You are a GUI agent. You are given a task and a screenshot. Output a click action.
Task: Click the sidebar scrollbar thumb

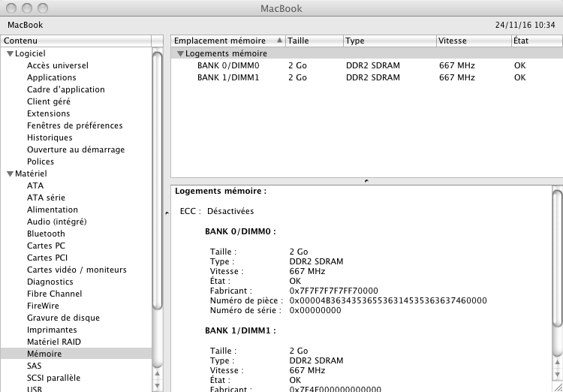pyautogui.click(x=158, y=180)
